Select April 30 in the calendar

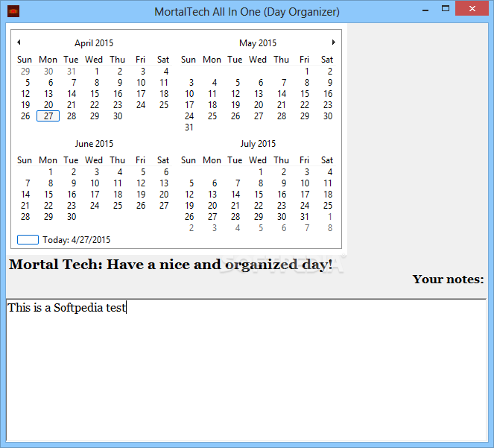pyautogui.click(x=118, y=116)
